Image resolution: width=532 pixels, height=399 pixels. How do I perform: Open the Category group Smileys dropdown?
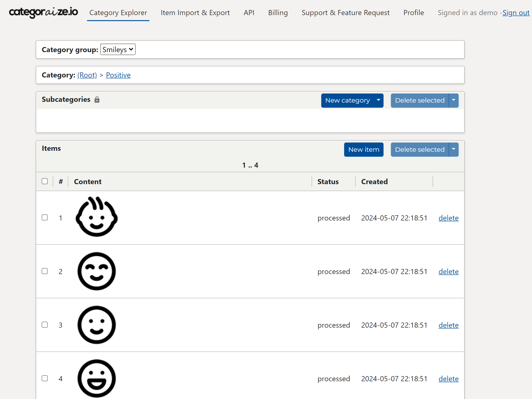pyautogui.click(x=118, y=49)
